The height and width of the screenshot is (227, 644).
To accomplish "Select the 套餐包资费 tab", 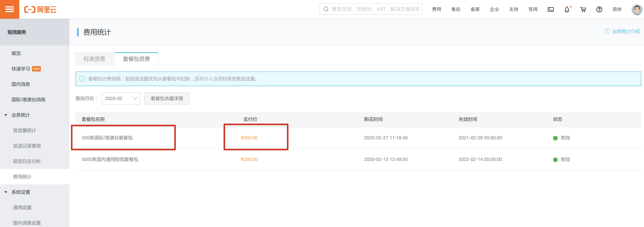I will (136, 59).
